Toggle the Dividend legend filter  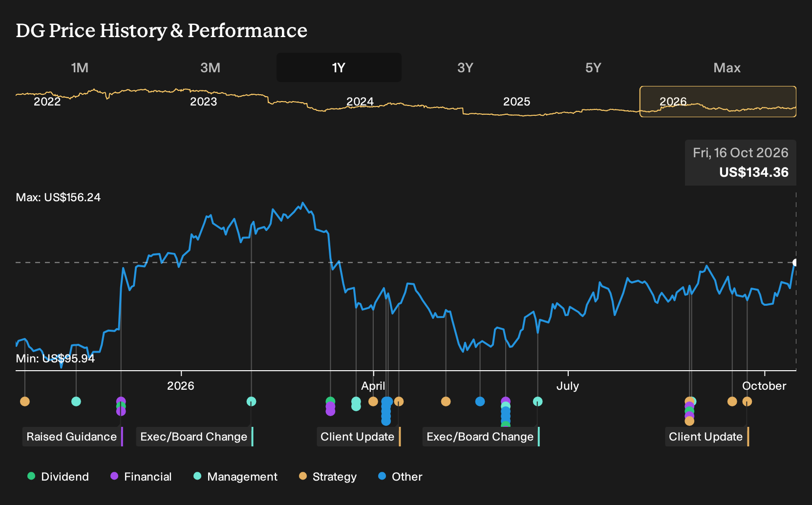[58, 477]
